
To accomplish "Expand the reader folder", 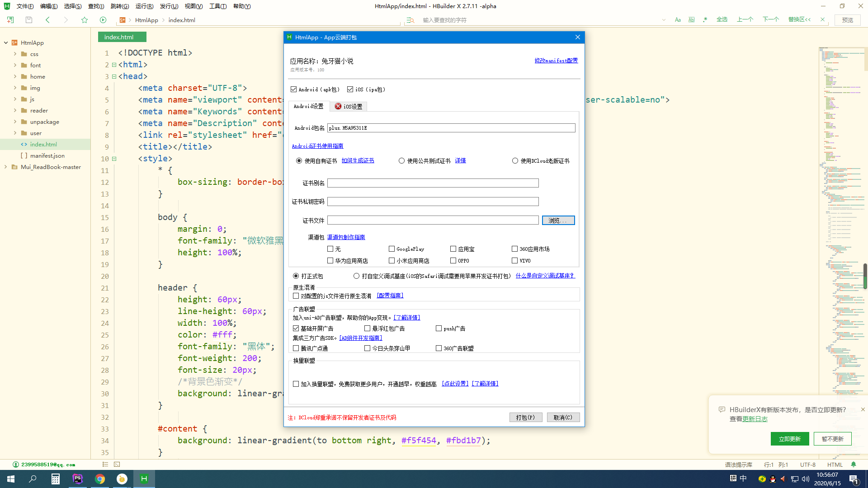I will (x=15, y=110).
